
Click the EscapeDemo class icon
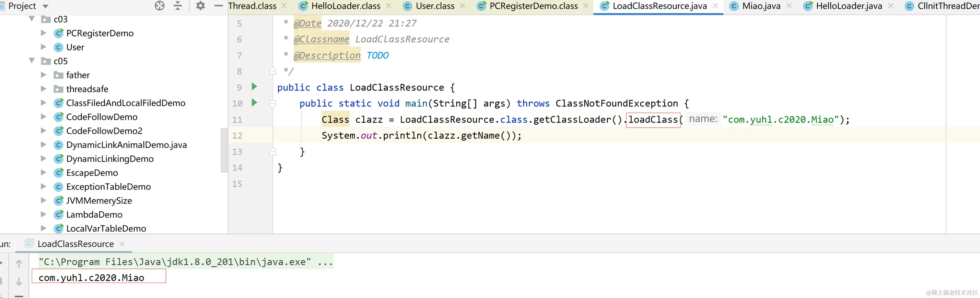58,173
